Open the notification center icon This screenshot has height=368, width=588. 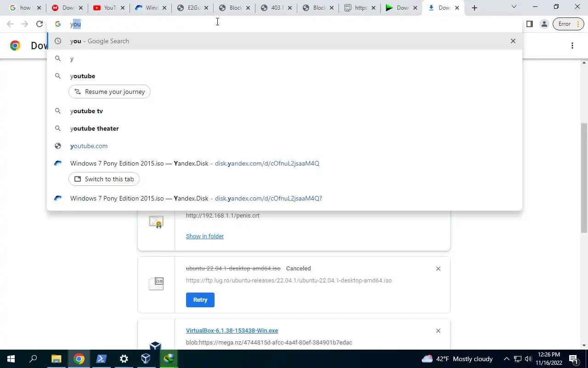click(573, 359)
